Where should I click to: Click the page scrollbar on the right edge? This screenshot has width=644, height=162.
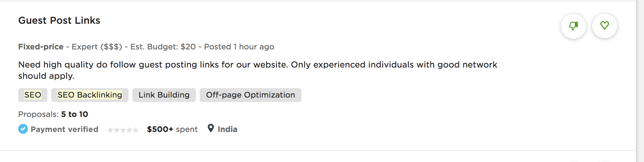640,81
